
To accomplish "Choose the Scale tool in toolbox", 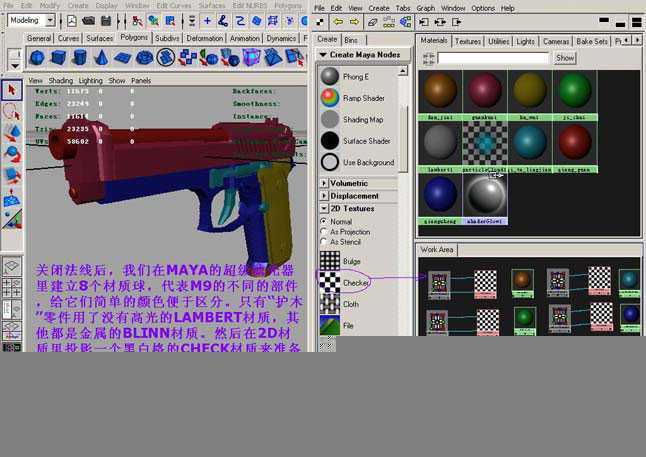I will coord(12,176).
